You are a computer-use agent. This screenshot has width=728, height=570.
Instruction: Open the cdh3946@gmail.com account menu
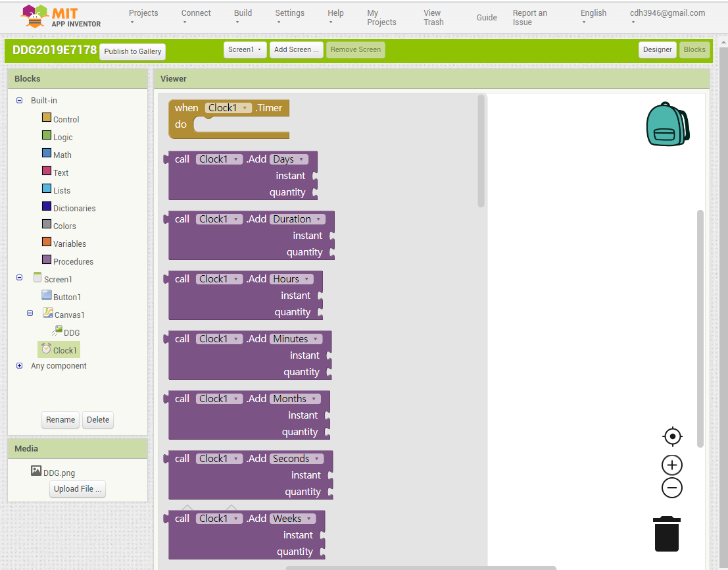point(667,17)
